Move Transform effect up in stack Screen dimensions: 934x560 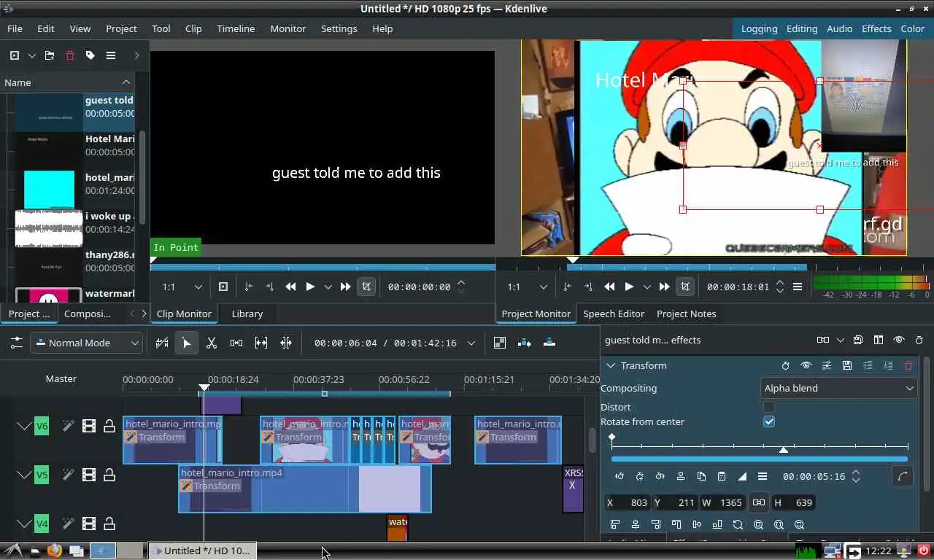click(868, 365)
